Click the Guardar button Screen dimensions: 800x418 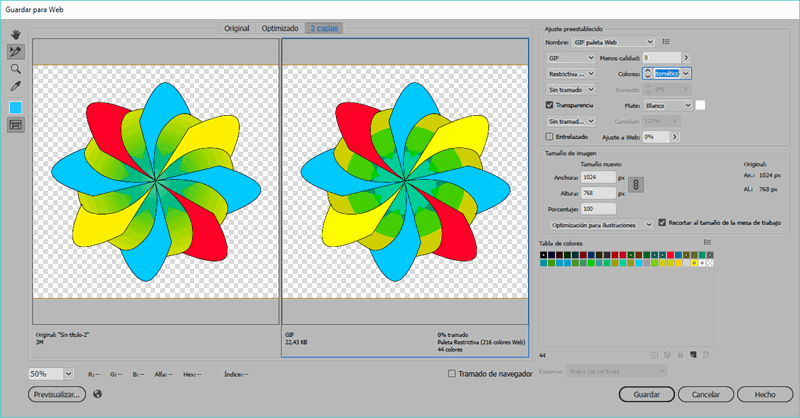click(x=645, y=395)
